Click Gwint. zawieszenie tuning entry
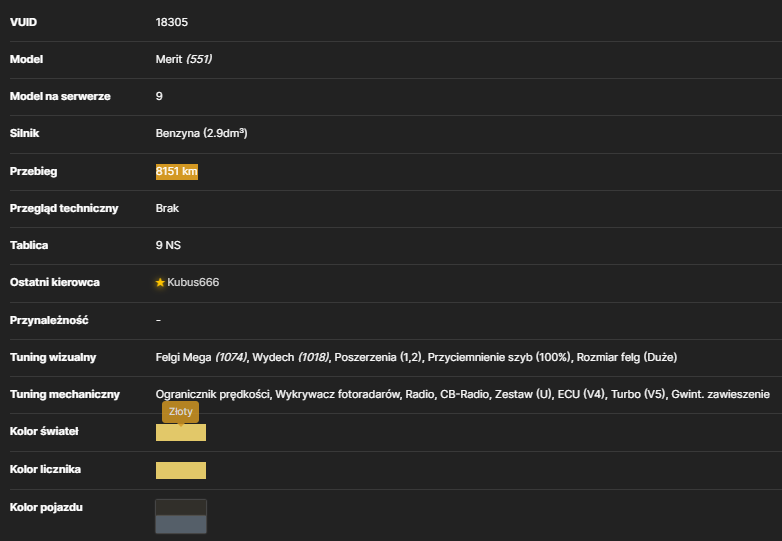 coord(720,394)
